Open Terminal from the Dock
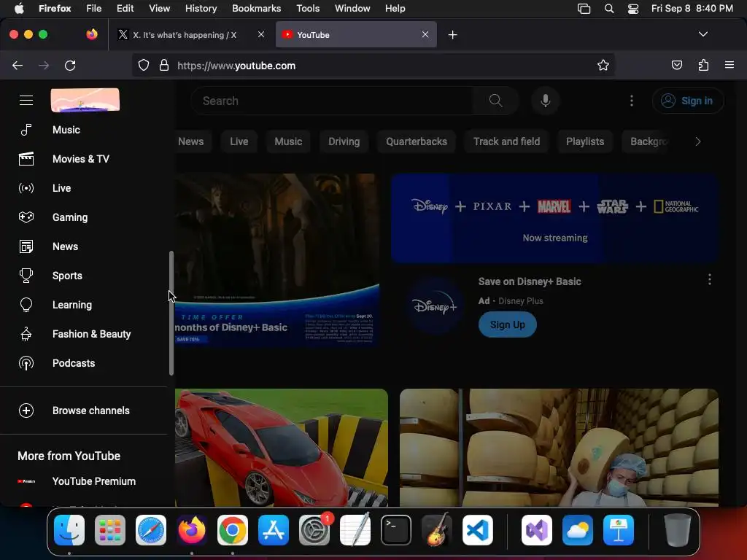 (x=396, y=530)
